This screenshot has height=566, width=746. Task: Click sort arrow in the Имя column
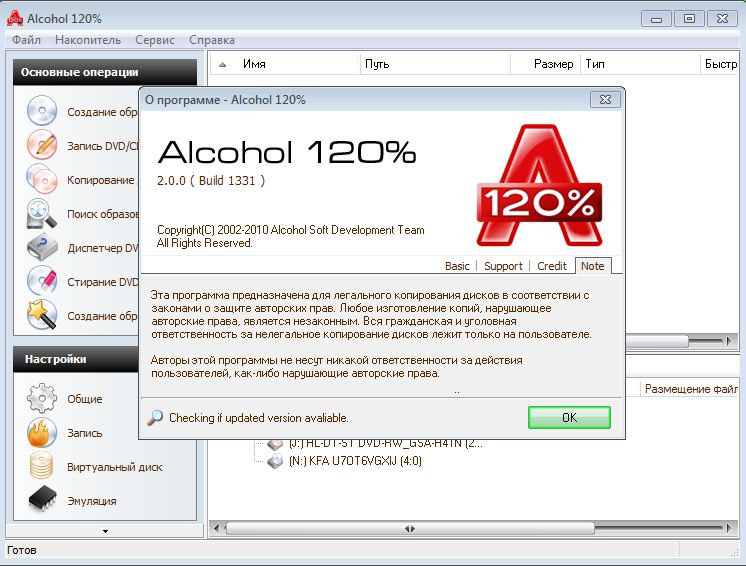[222, 64]
